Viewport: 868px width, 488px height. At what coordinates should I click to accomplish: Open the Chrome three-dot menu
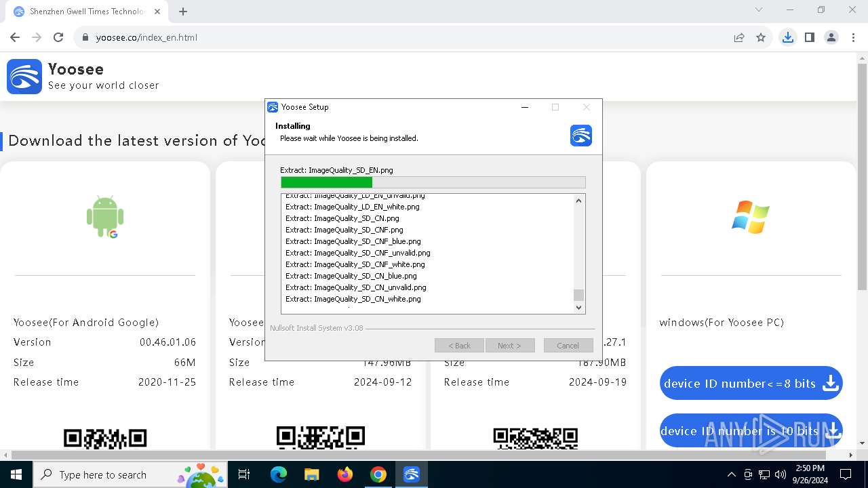pos(852,37)
